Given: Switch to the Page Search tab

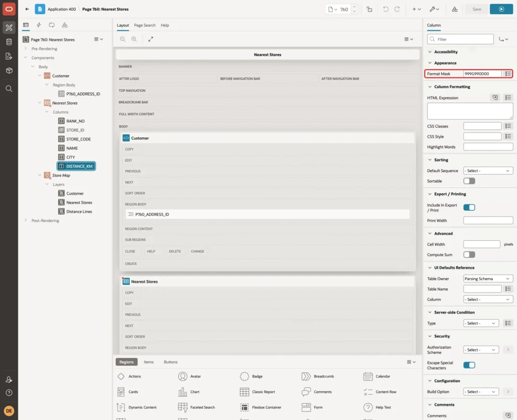Looking at the screenshot, I should 144,25.
